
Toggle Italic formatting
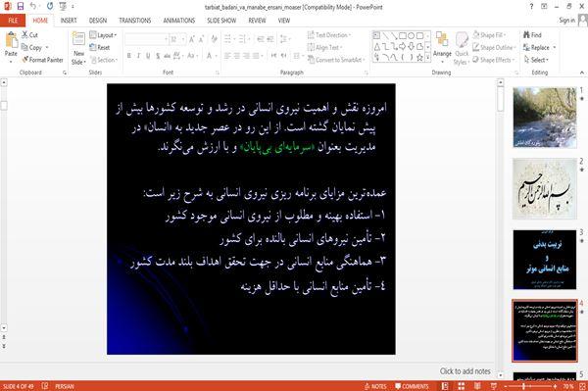click(138, 56)
